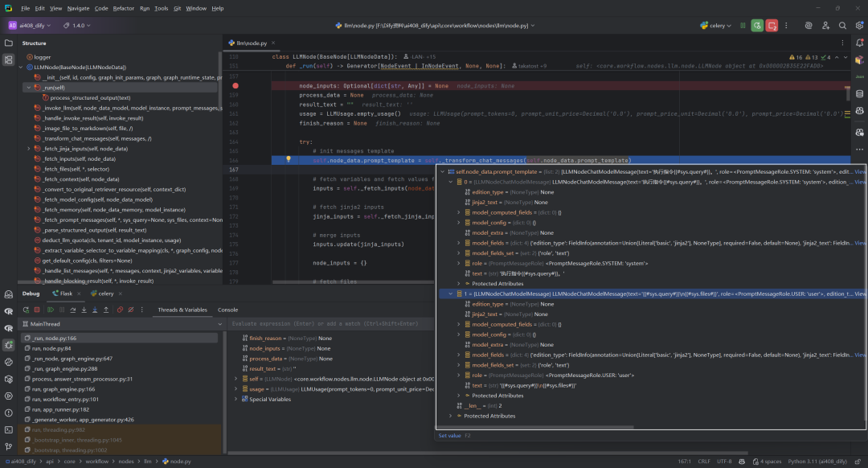This screenshot has width=868, height=468.
Task: Toggle the Structure tool window icon
Action: click(x=8, y=60)
